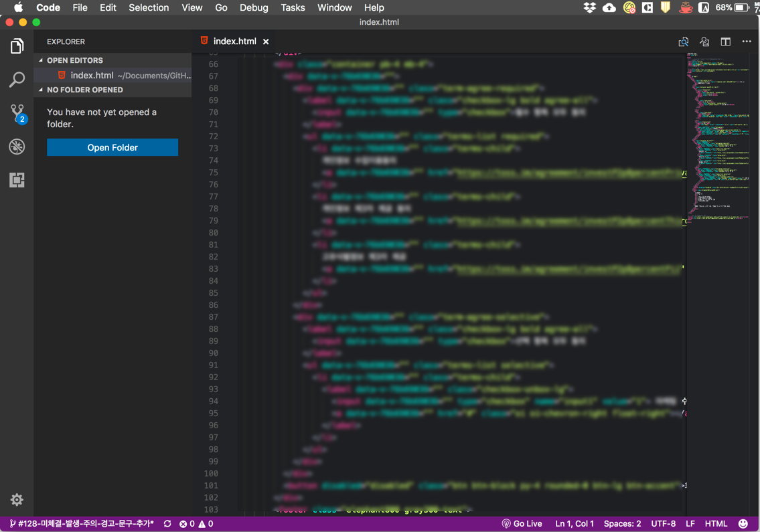The height and width of the screenshot is (532, 760).
Task: Change language mode via HTML
Action: pyautogui.click(x=716, y=524)
